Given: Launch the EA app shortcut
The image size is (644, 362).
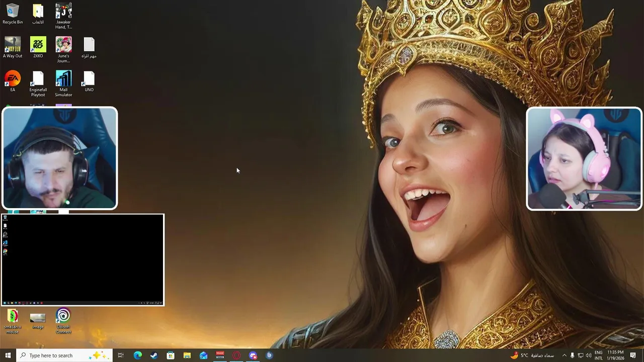Looking at the screenshot, I should click(x=13, y=81).
